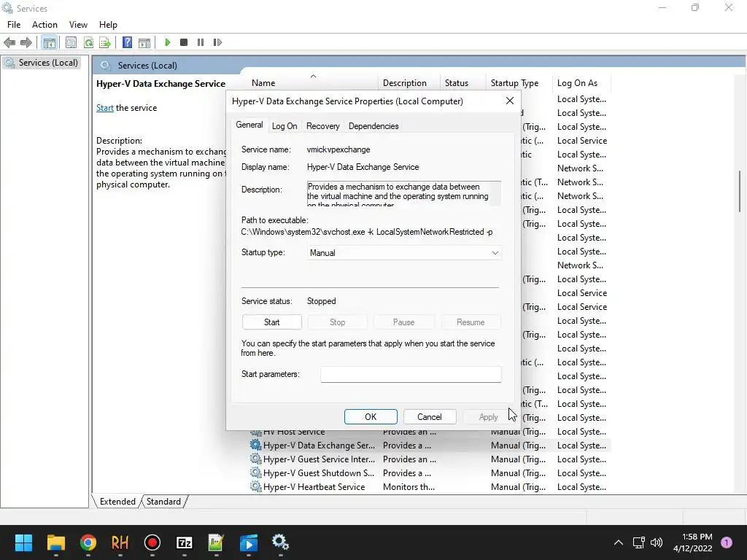Click inside the Description text box
747x560 pixels.
[403, 193]
